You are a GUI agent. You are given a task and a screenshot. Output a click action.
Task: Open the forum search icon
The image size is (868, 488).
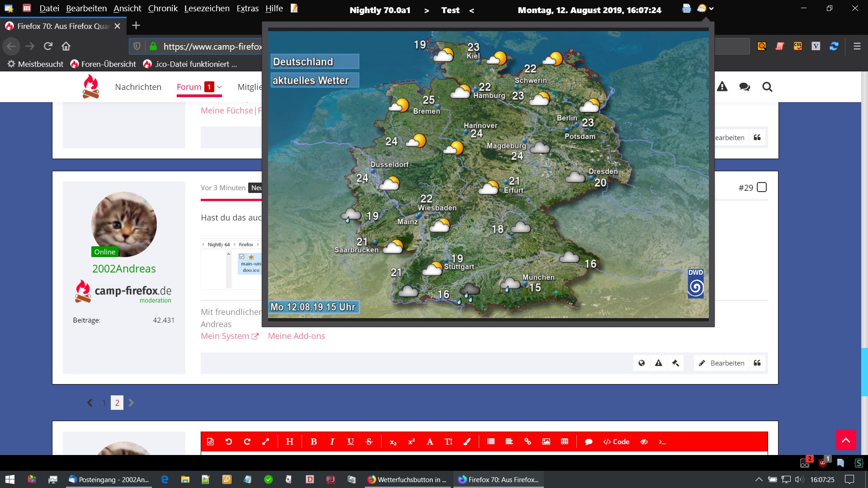(767, 87)
